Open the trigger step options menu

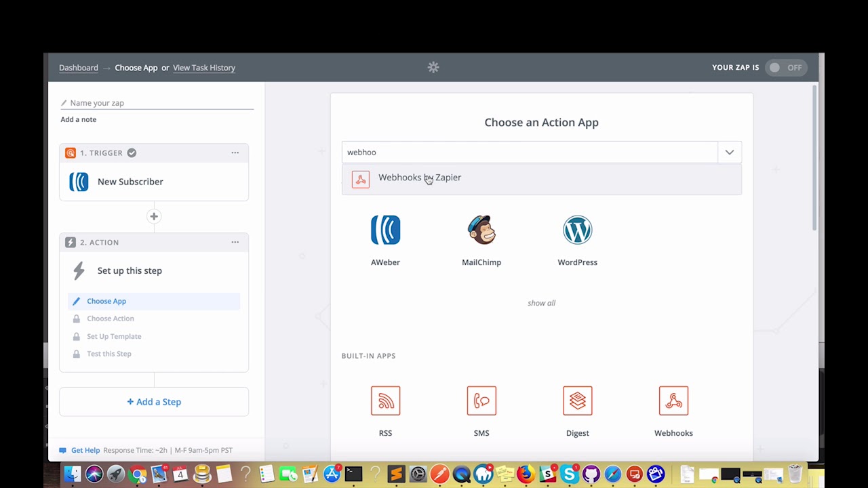235,152
